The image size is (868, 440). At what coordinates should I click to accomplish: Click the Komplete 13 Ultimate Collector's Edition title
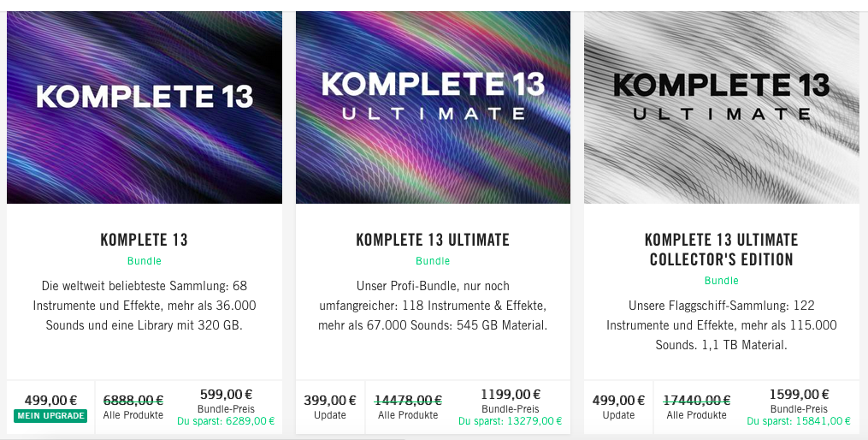click(721, 249)
